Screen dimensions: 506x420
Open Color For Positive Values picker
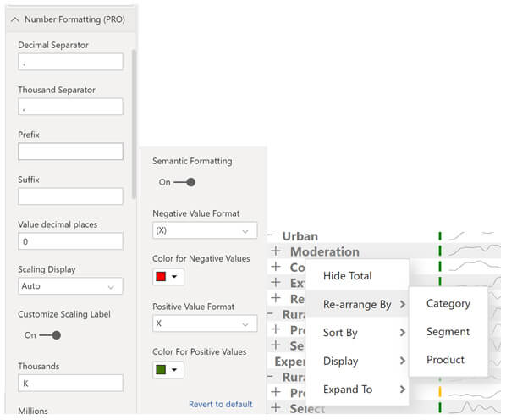168,370
